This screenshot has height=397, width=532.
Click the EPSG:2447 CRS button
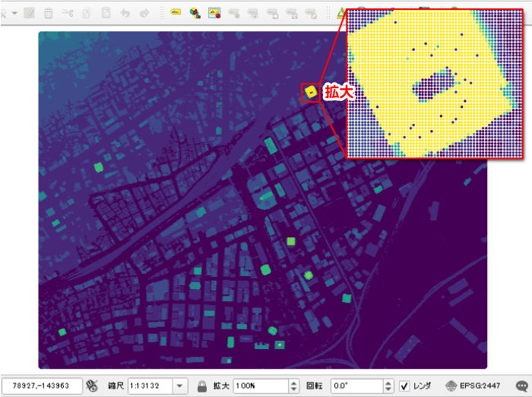click(473, 386)
